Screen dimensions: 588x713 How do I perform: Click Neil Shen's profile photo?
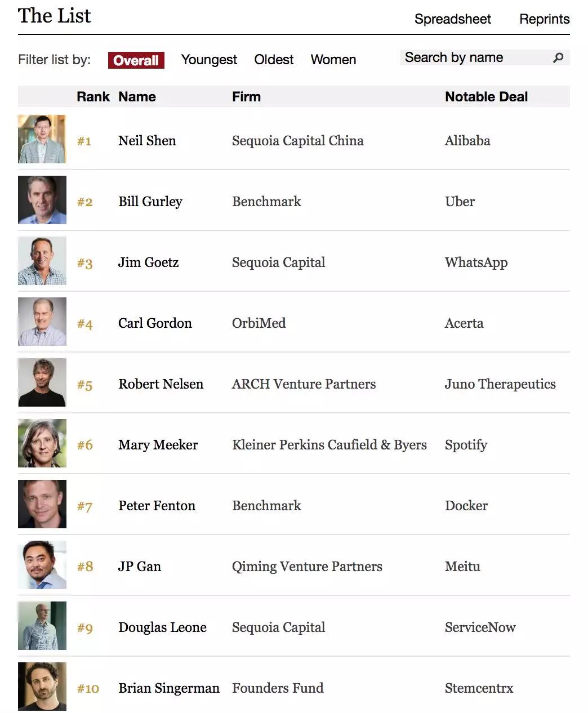coord(42,139)
